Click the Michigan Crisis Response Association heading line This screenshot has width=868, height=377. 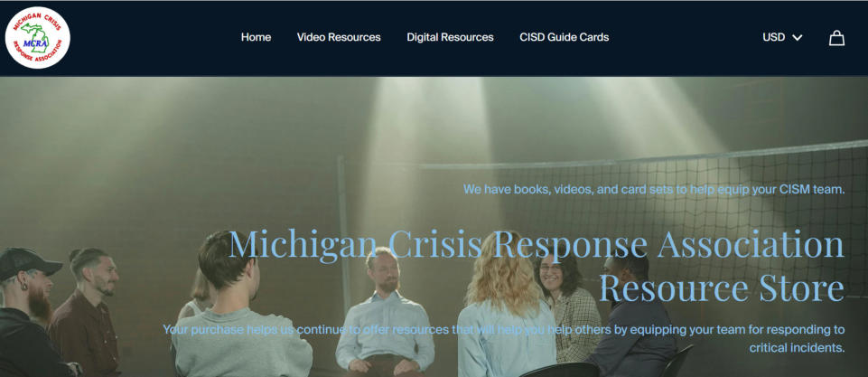(x=537, y=244)
